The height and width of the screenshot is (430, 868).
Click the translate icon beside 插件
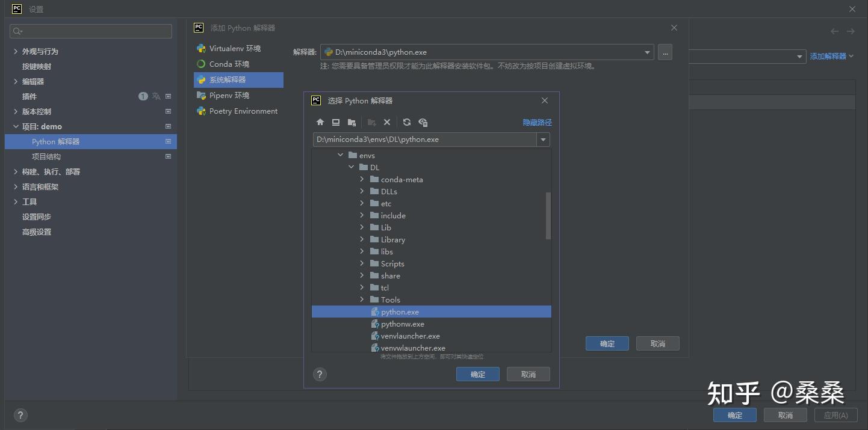click(156, 96)
